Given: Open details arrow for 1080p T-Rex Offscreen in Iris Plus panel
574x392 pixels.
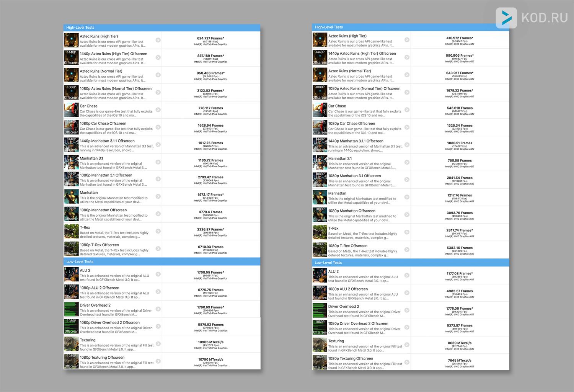Looking at the screenshot, I should pyautogui.click(x=158, y=248).
